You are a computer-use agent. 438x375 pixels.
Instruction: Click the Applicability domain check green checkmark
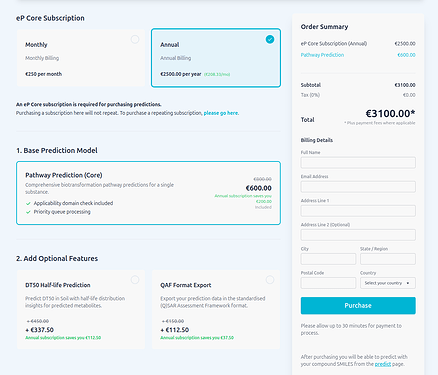(x=28, y=203)
